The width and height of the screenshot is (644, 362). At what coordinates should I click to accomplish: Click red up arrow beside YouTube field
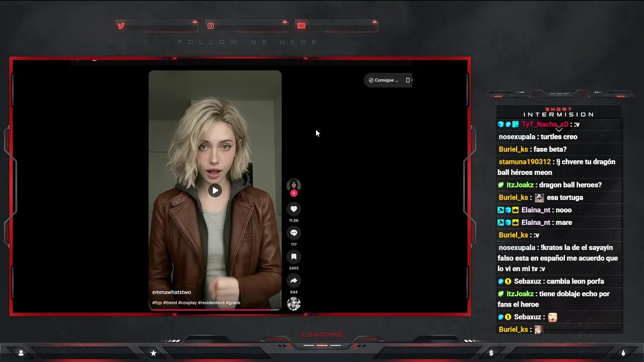[x=374, y=22]
